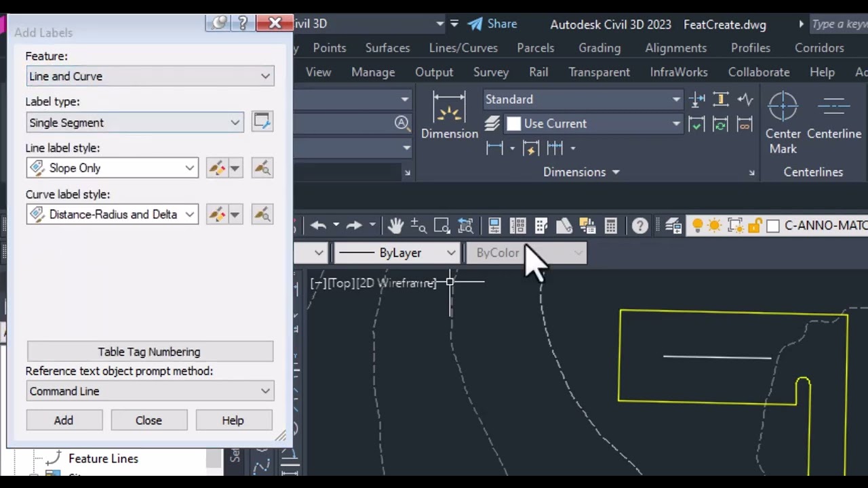Click the Centerline tool
Screen dimensions: 868x488
click(x=834, y=117)
